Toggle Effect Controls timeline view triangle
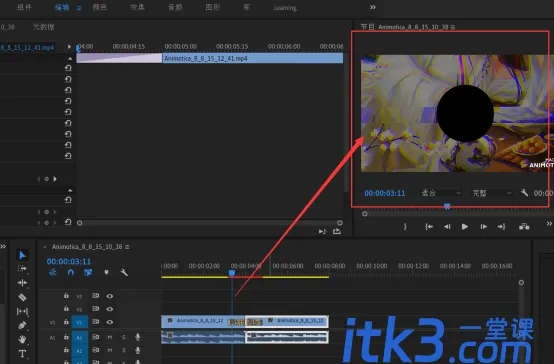The height and width of the screenshot is (364, 554). [x=69, y=47]
